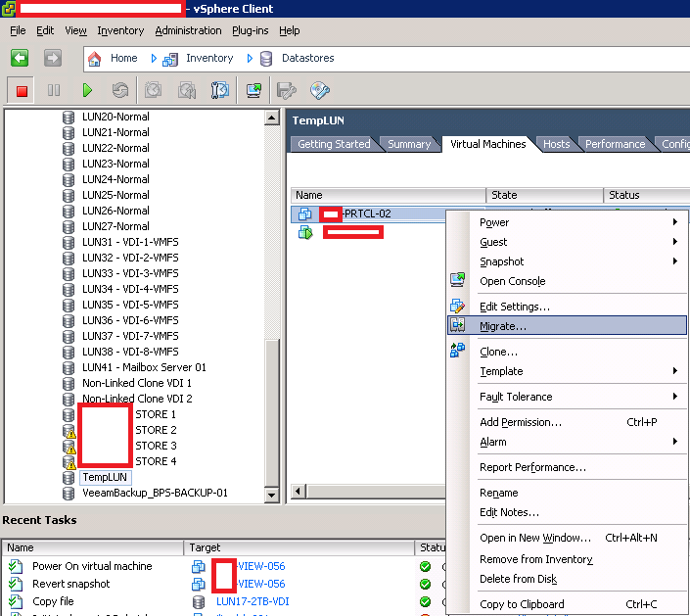Viewport: 690px width, 616px height.
Task: Click VIEW-056 link in Revert snapshot row
Action: 261,584
